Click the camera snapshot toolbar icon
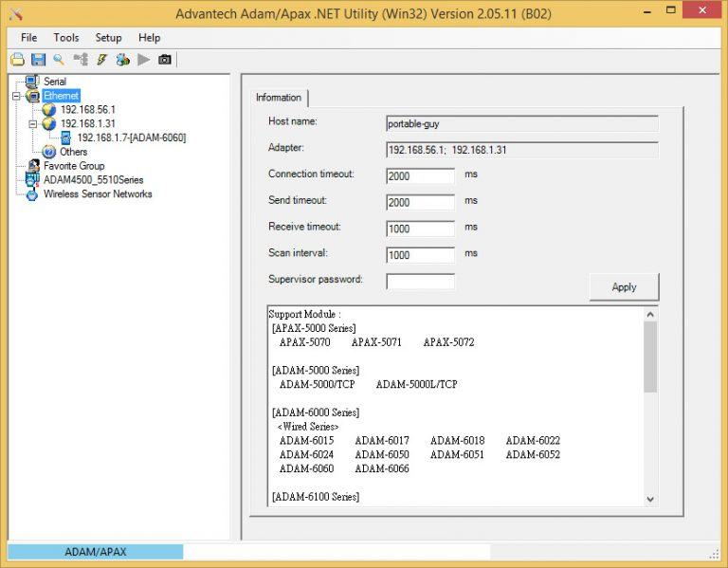728x568 pixels. [x=165, y=60]
